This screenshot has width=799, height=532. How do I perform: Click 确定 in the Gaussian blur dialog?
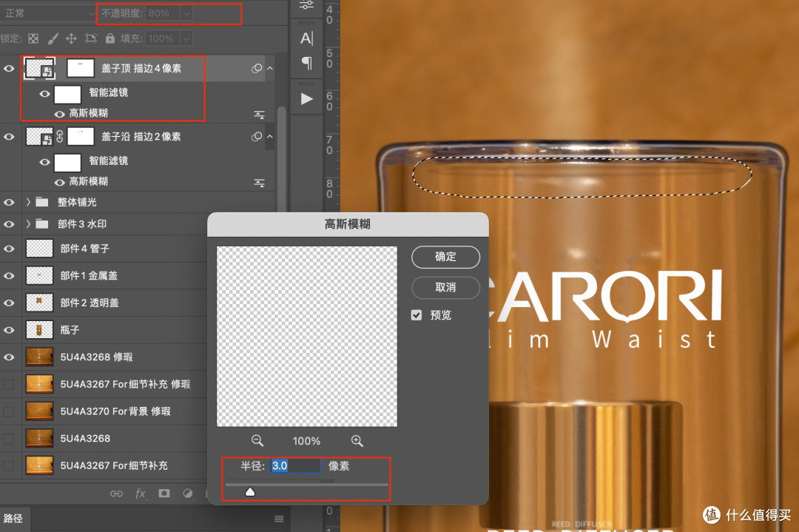pyautogui.click(x=445, y=257)
